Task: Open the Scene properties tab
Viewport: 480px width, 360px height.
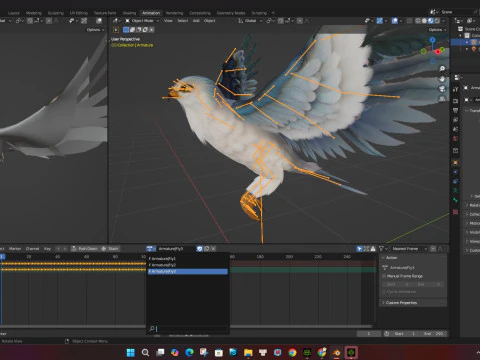Action: click(455, 129)
